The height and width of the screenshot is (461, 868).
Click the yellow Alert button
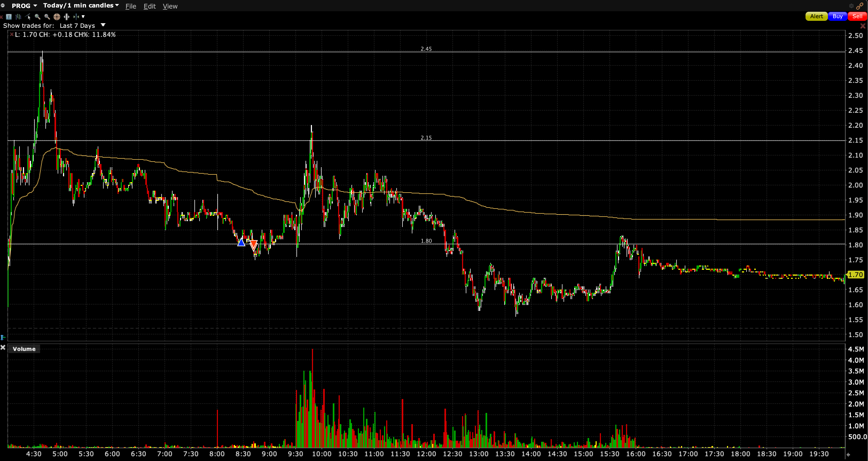(x=816, y=16)
